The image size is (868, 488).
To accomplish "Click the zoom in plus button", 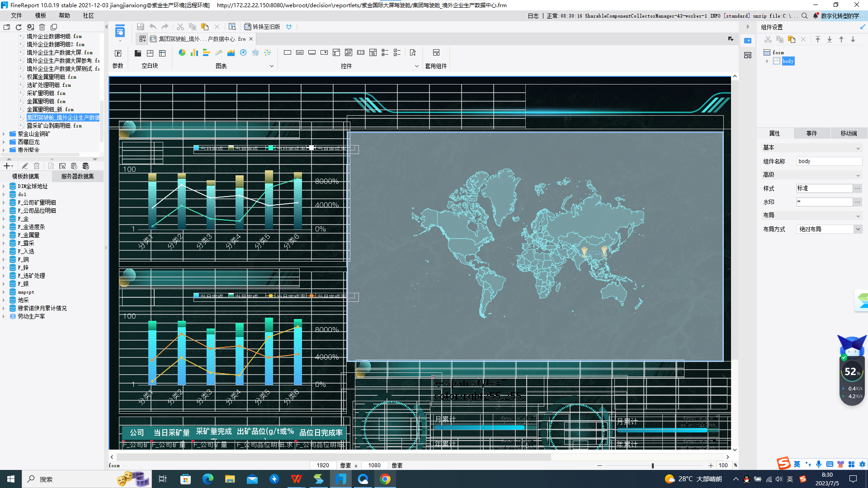I will pyautogui.click(x=711, y=465).
